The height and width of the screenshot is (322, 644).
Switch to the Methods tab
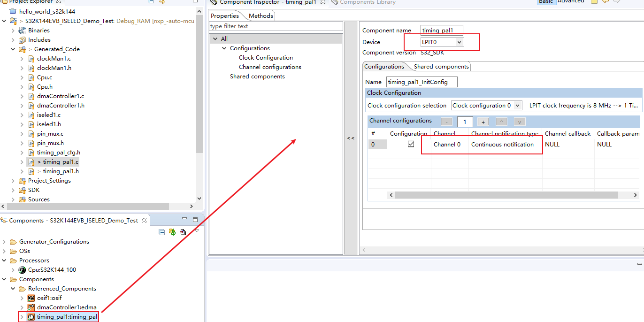(x=261, y=16)
